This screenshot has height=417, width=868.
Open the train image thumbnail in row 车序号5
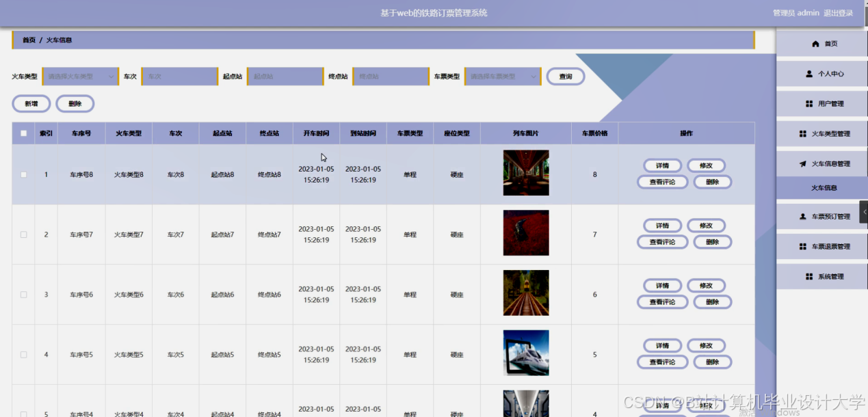[x=526, y=353]
